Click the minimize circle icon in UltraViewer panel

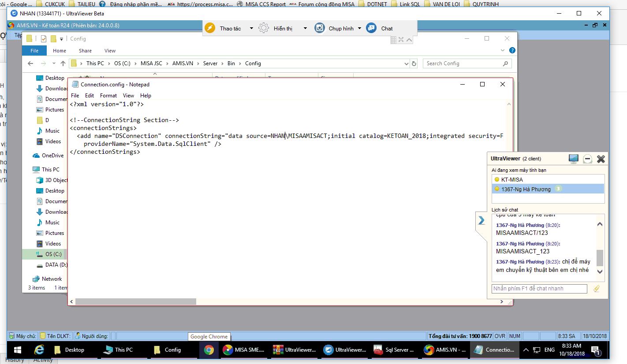pos(587,159)
